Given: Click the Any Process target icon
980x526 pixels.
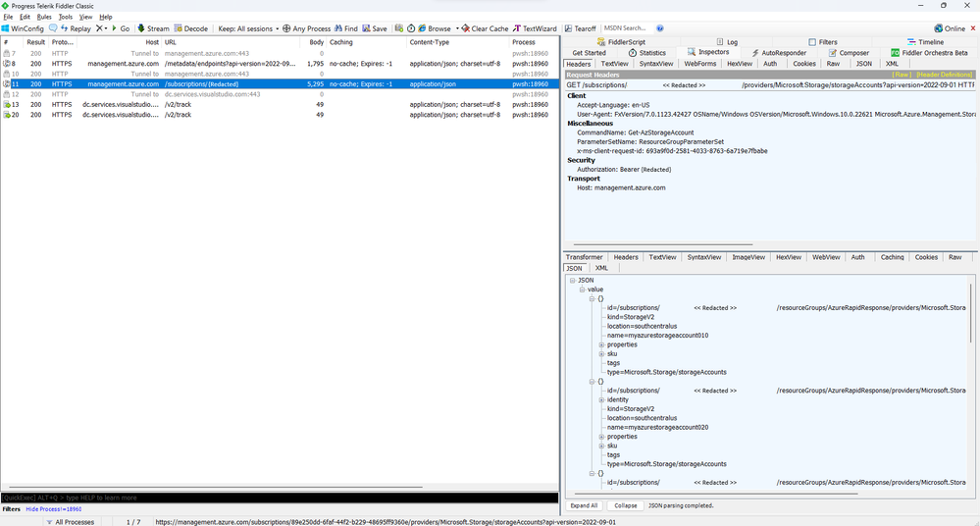Looking at the screenshot, I should [x=286, y=28].
